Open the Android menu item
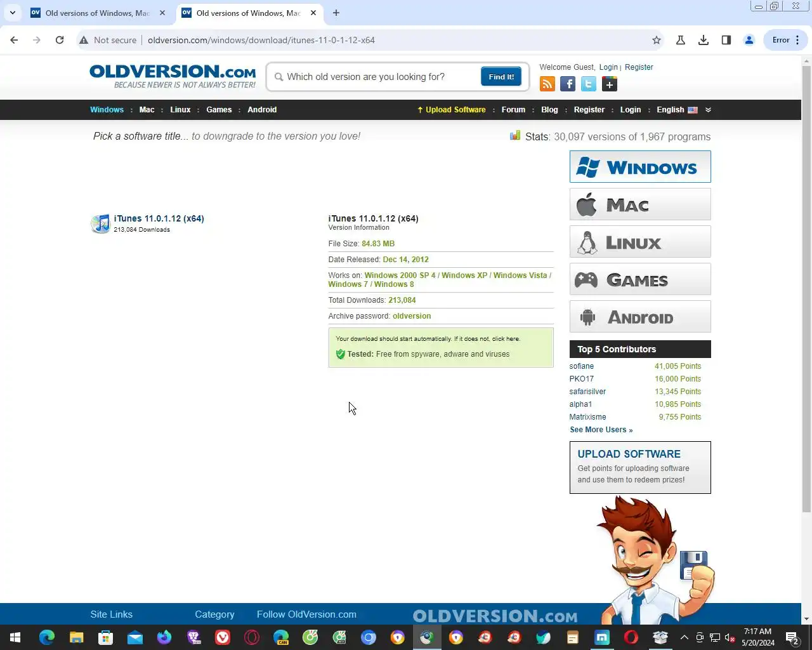Viewport: 812px width, 650px height. 262,110
